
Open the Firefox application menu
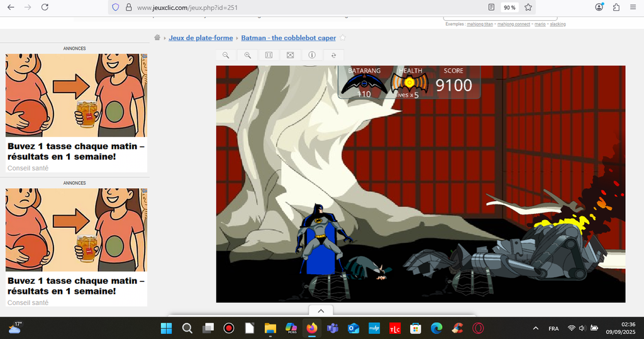pyautogui.click(x=633, y=7)
